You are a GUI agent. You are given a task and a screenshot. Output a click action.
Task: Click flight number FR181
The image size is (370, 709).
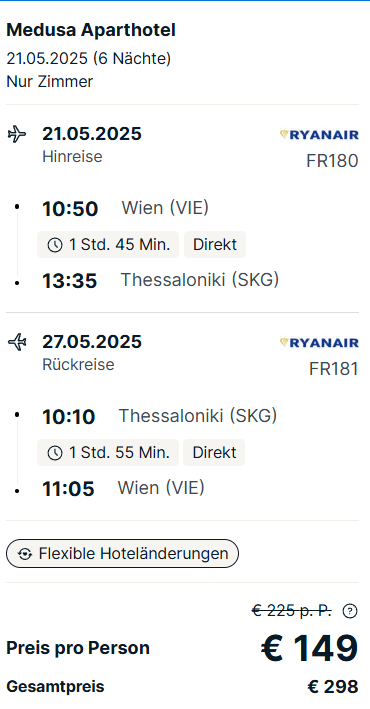click(x=333, y=369)
